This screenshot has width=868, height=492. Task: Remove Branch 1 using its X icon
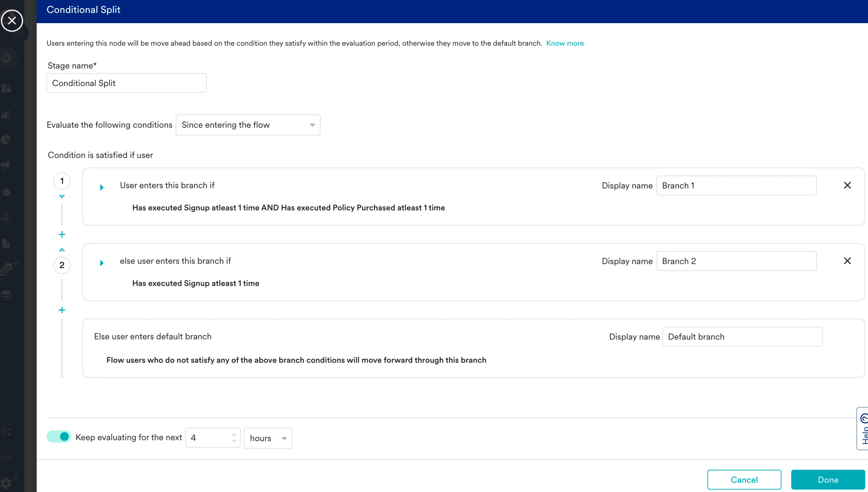(847, 185)
